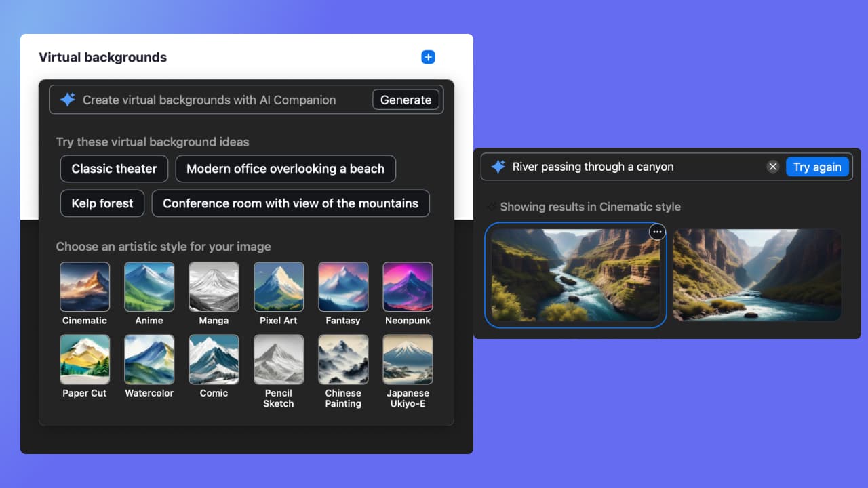Pick the Kelp forest suggestion chip
The image size is (868, 488).
click(102, 203)
